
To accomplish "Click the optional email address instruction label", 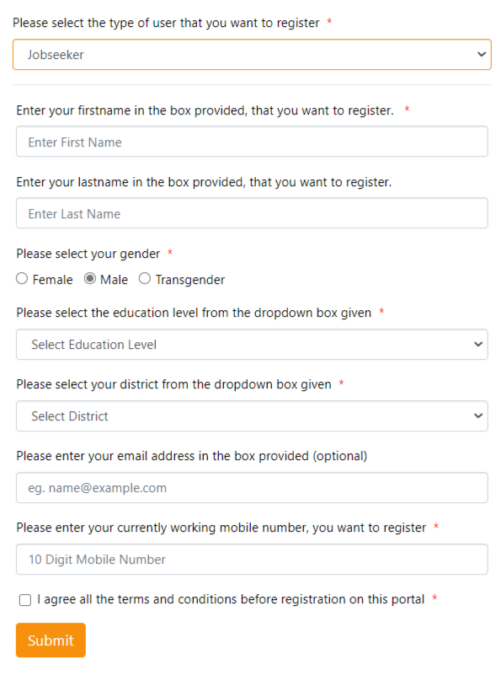I will click(192, 456).
